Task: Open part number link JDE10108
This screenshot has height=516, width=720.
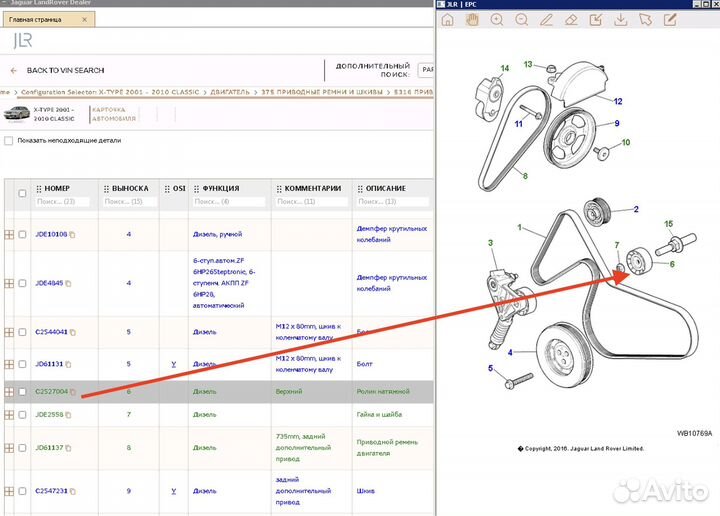Action: pyautogui.click(x=51, y=235)
